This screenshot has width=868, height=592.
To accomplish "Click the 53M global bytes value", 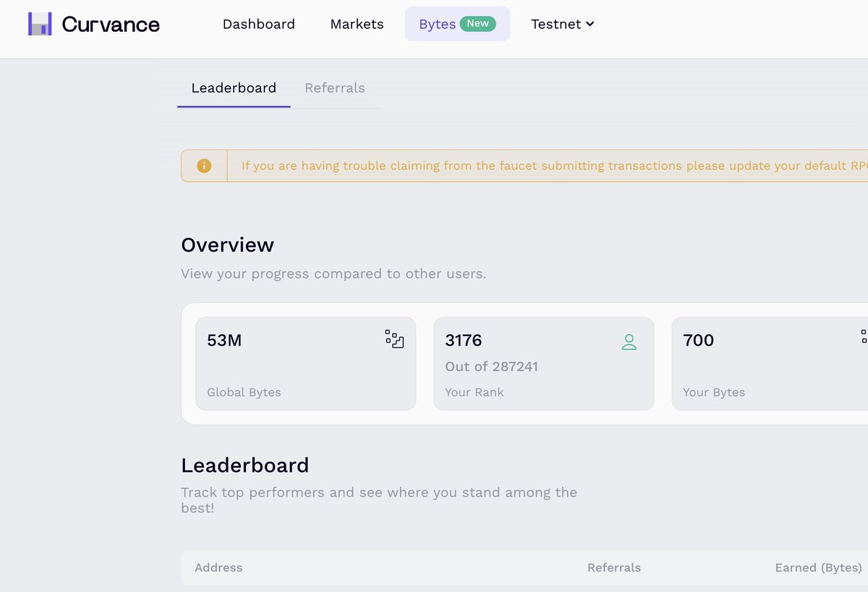I will (x=224, y=340).
